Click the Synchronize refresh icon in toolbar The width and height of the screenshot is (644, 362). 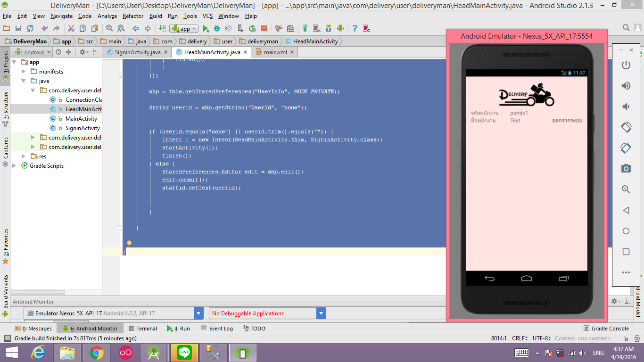(30, 29)
